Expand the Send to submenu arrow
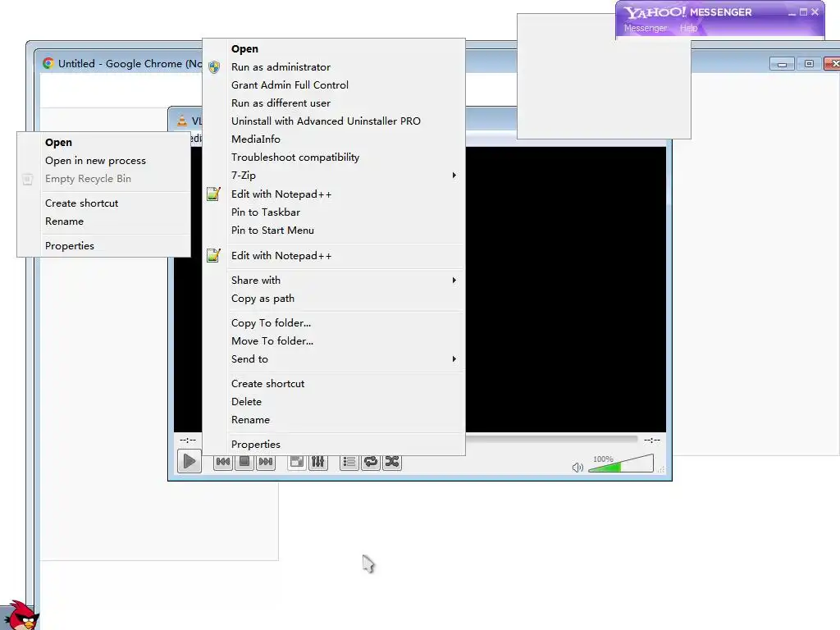The height and width of the screenshot is (630, 840). (x=454, y=359)
